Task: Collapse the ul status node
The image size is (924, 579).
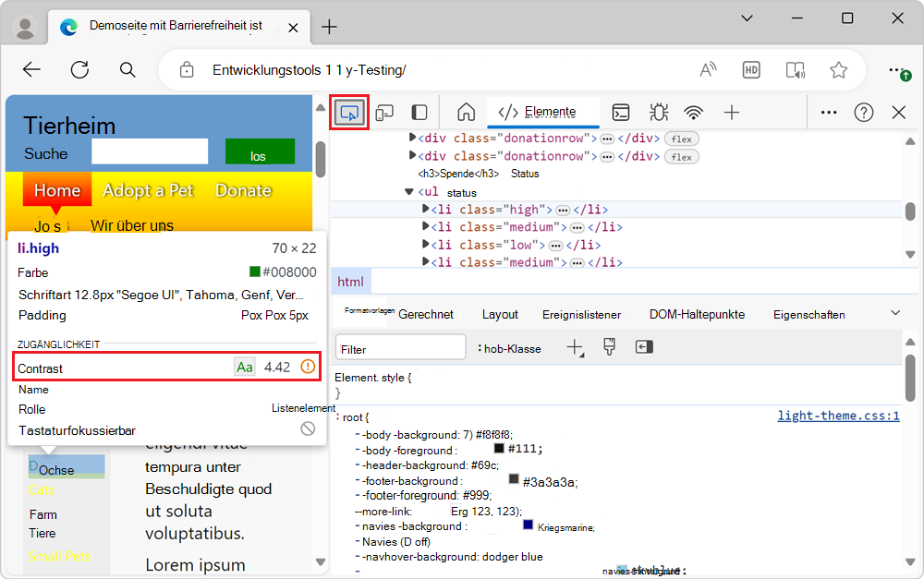Action: (409, 192)
